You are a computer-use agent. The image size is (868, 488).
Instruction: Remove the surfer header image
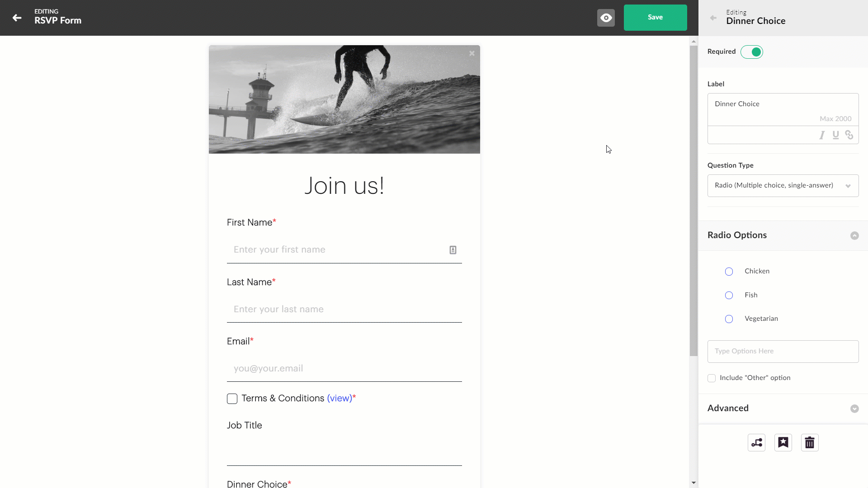(x=472, y=53)
